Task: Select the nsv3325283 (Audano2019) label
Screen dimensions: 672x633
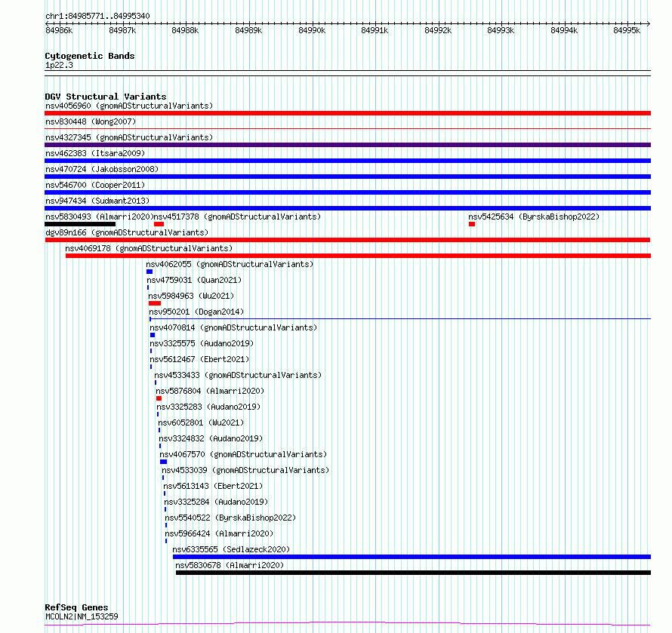Action: [x=208, y=407]
